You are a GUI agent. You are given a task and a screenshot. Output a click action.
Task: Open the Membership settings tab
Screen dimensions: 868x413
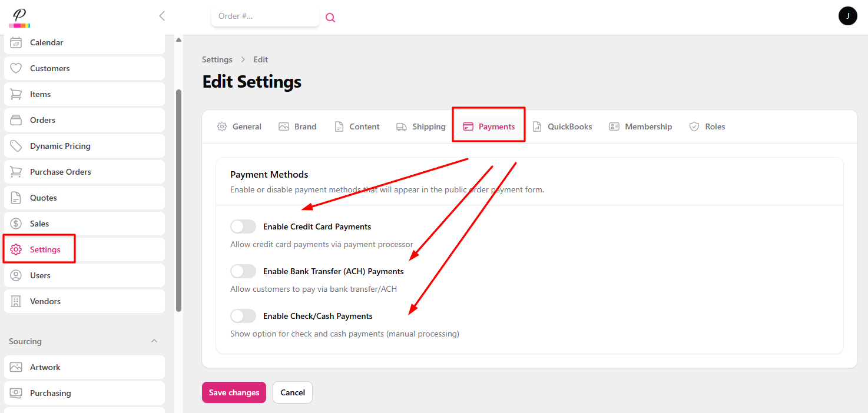(641, 126)
